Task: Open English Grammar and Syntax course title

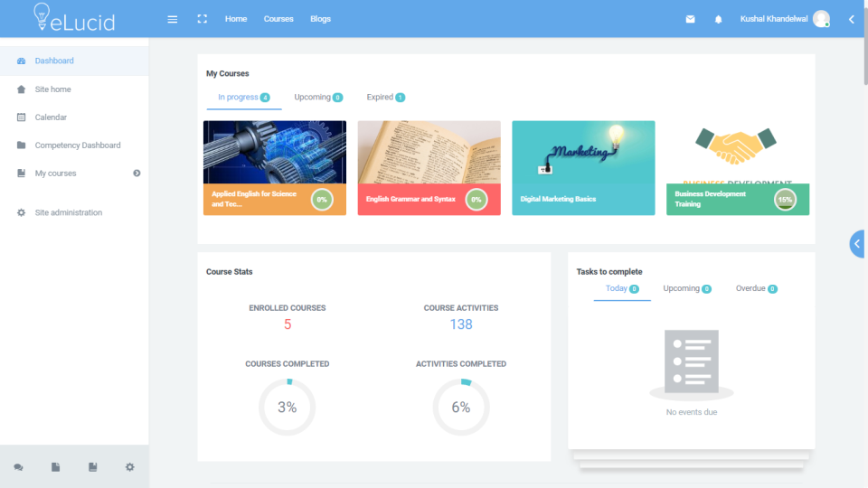Action: click(x=410, y=199)
